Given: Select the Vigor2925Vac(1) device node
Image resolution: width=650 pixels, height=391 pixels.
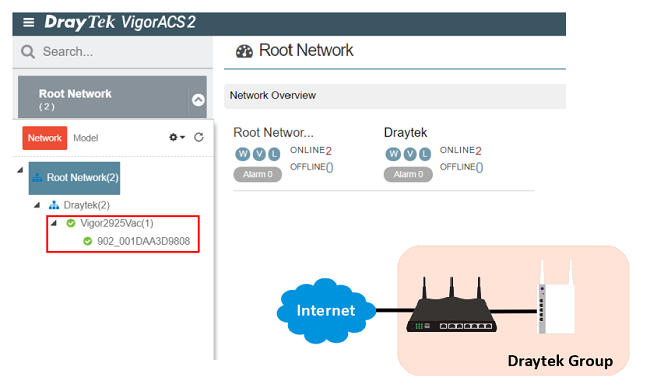Looking at the screenshot, I should pyautogui.click(x=117, y=223).
